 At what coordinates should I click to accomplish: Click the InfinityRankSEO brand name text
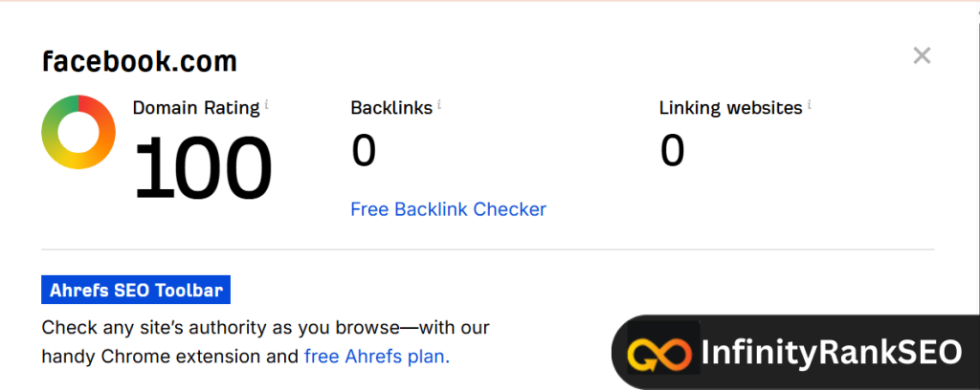pos(830,353)
